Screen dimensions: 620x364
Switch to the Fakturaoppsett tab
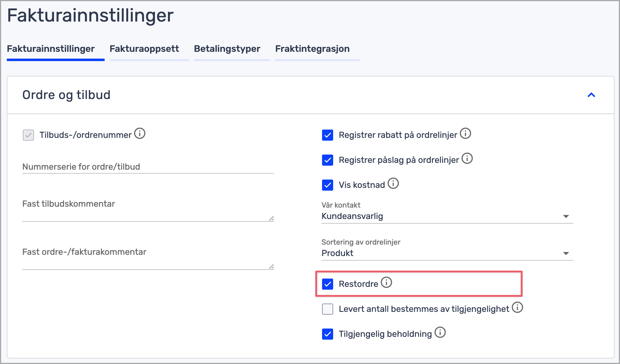coord(144,49)
